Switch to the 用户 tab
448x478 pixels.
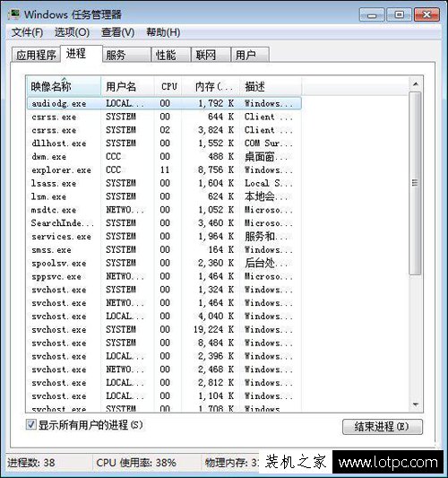tap(250, 56)
